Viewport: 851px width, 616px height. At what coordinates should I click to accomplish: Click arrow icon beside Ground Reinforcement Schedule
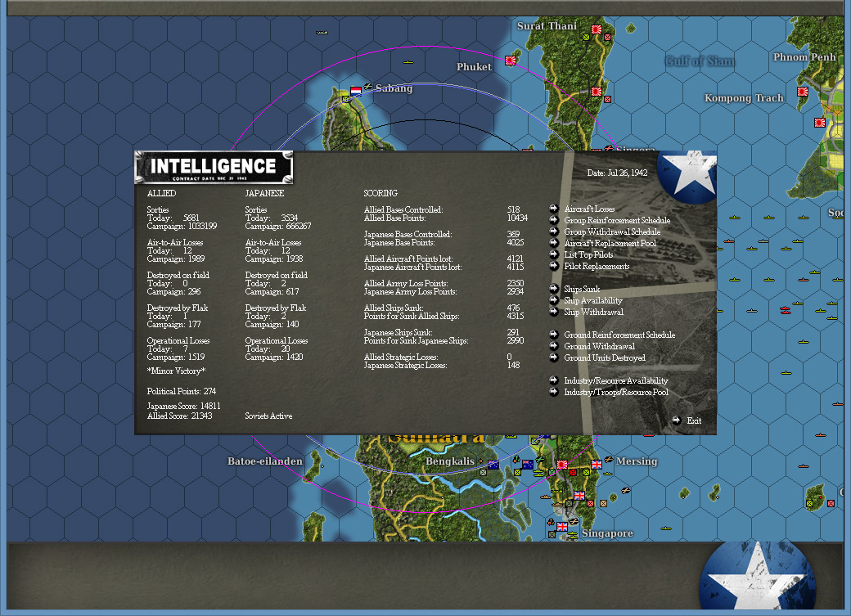click(x=554, y=335)
